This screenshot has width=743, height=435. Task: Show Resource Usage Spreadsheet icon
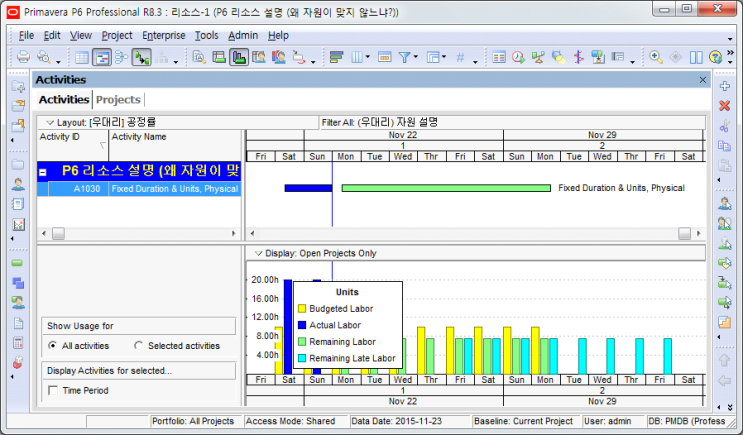point(259,58)
